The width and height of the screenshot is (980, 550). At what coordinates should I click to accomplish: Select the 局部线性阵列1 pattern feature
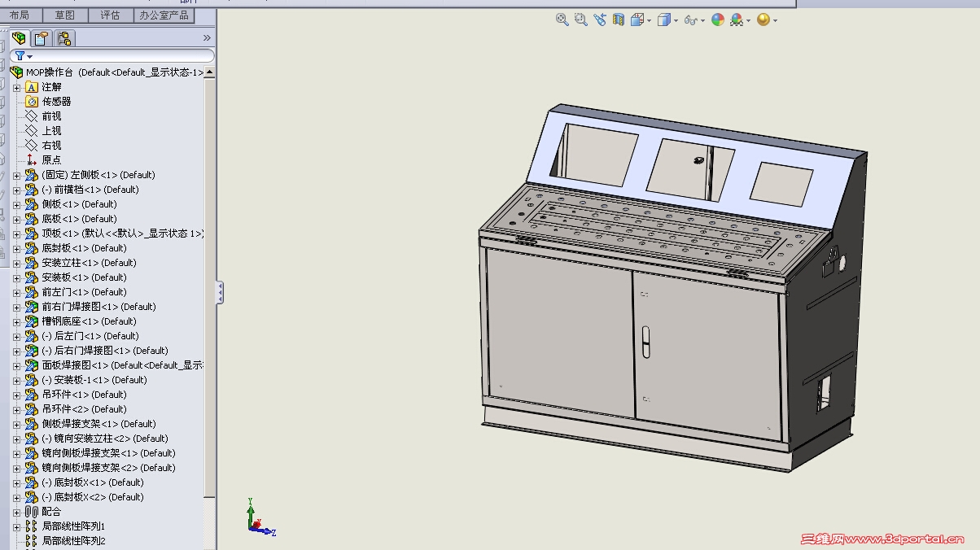[x=73, y=526]
